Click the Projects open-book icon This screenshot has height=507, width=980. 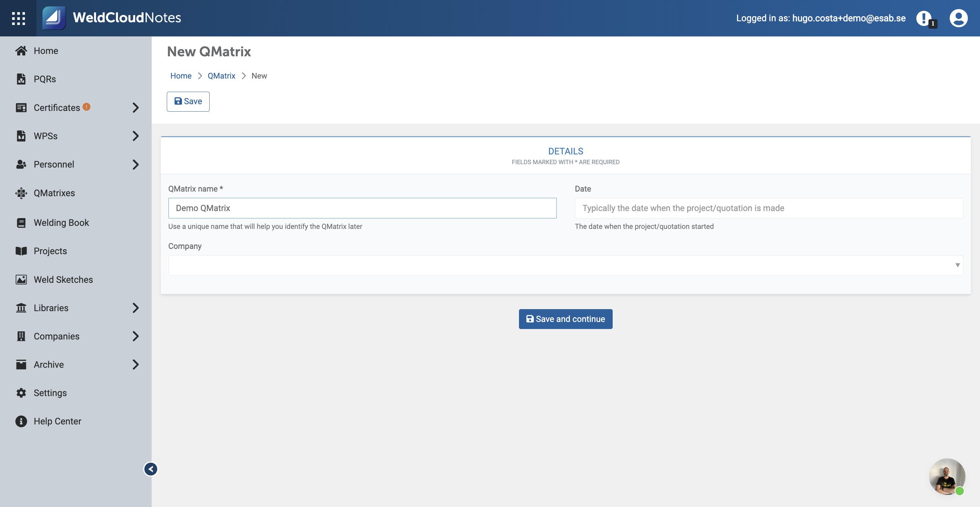click(x=21, y=251)
